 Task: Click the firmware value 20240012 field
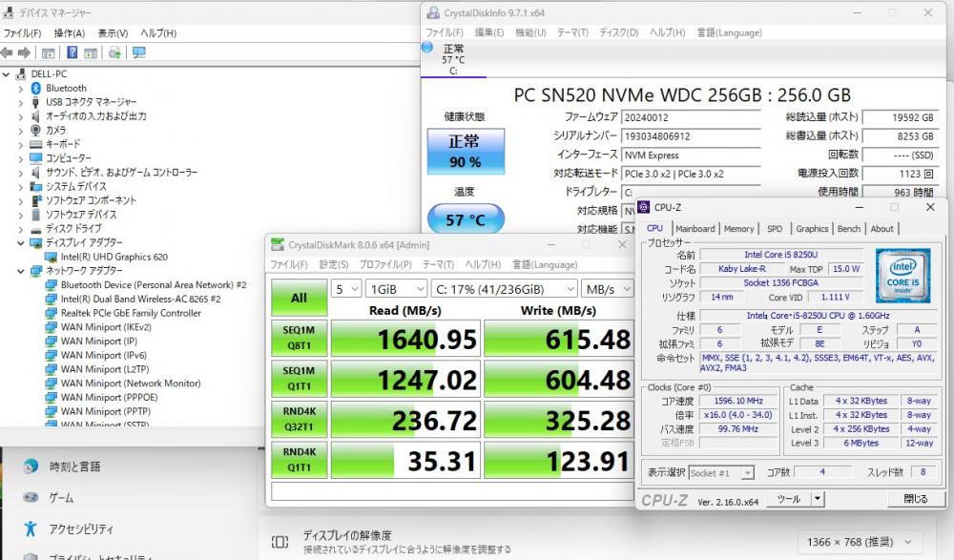(x=691, y=117)
